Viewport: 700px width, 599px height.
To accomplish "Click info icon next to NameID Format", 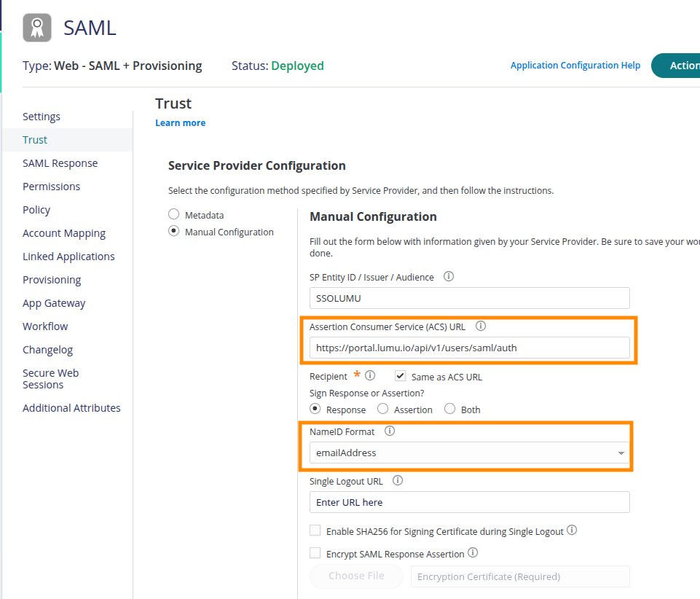I will click(390, 431).
